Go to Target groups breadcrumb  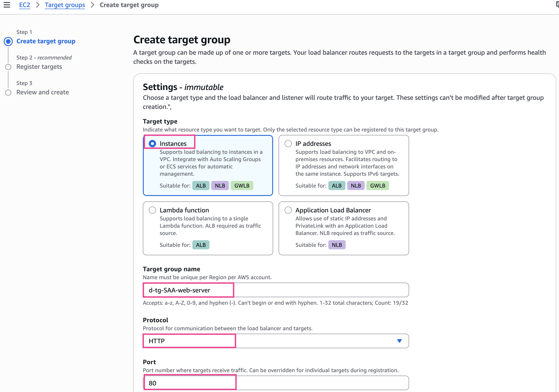(x=65, y=5)
